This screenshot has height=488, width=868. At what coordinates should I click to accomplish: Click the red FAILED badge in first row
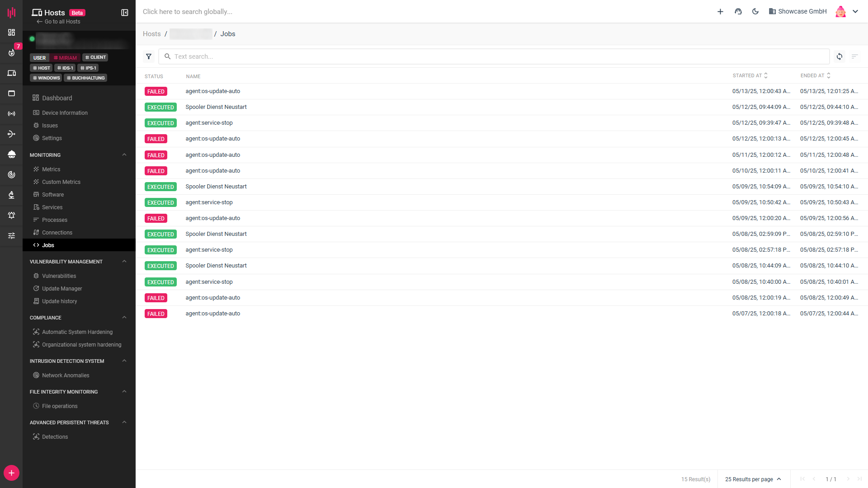pyautogui.click(x=156, y=91)
